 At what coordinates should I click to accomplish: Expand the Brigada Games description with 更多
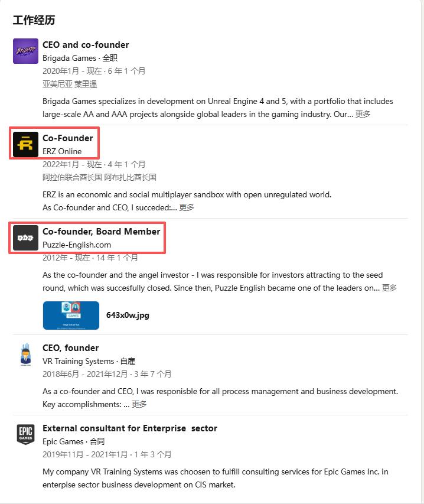point(363,114)
